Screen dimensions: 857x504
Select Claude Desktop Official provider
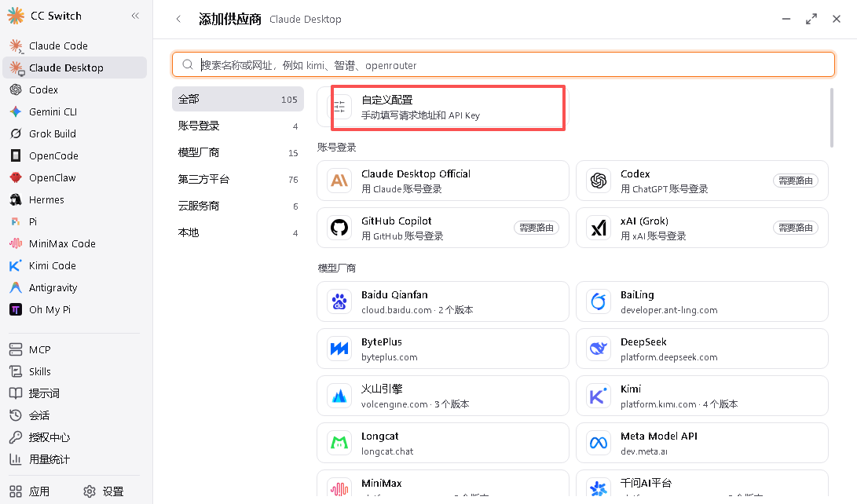(443, 181)
